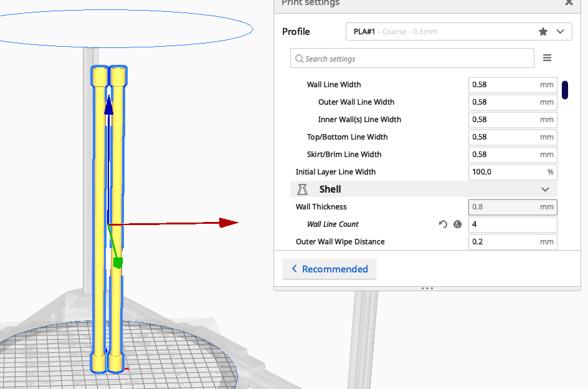This screenshot has height=389, width=588.
Task: Click the red X-axis move arrow
Action: pos(228,223)
